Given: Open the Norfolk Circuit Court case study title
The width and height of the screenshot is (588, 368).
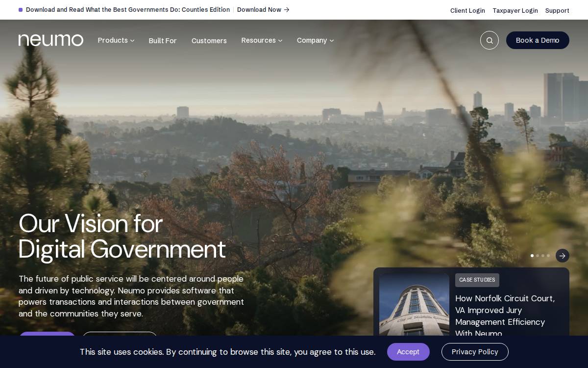Looking at the screenshot, I should [x=505, y=316].
